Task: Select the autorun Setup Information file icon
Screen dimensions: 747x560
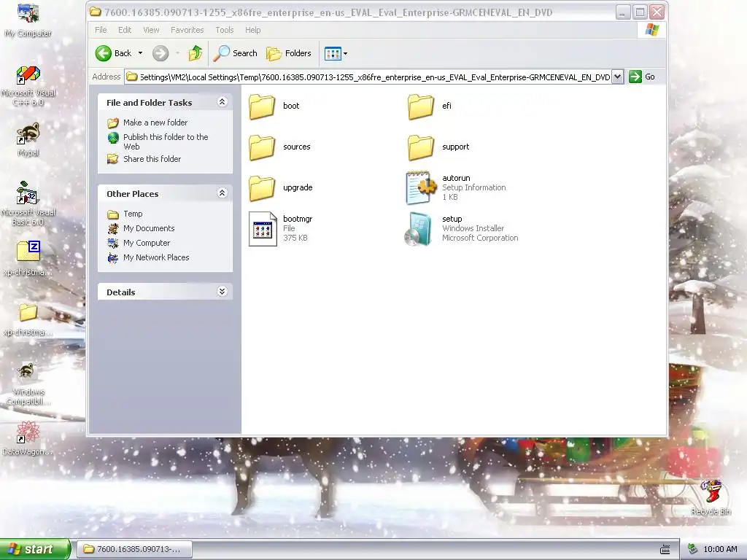Action: [x=421, y=187]
